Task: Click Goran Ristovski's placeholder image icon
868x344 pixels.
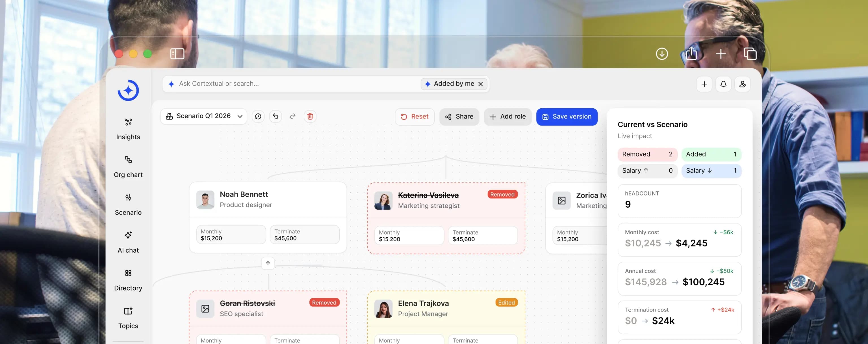Action: [x=205, y=309]
